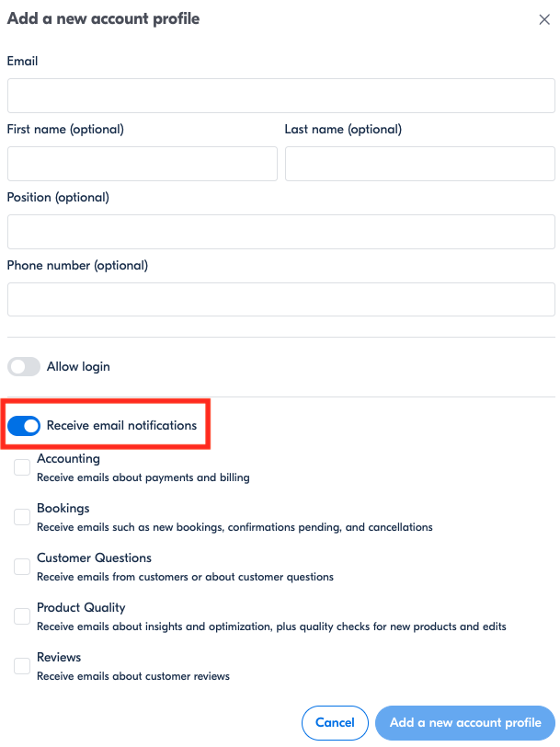
Task: Close the add account profile dialog
Action: pyautogui.click(x=544, y=19)
